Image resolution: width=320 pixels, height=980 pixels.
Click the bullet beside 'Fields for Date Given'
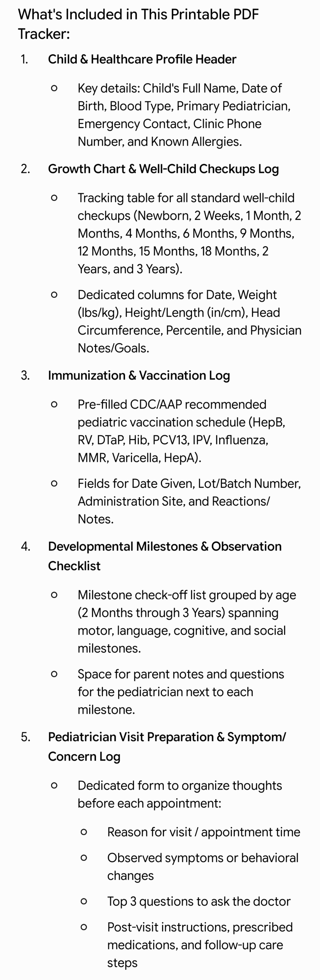click(54, 484)
